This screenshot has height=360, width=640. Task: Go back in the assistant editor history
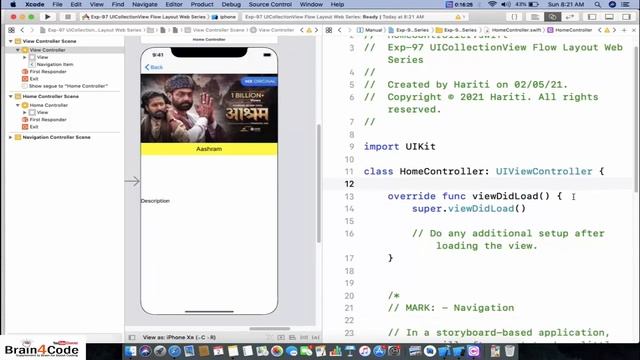click(340, 30)
